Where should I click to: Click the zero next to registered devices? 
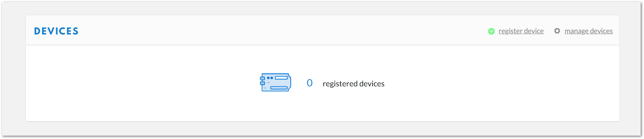click(310, 83)
